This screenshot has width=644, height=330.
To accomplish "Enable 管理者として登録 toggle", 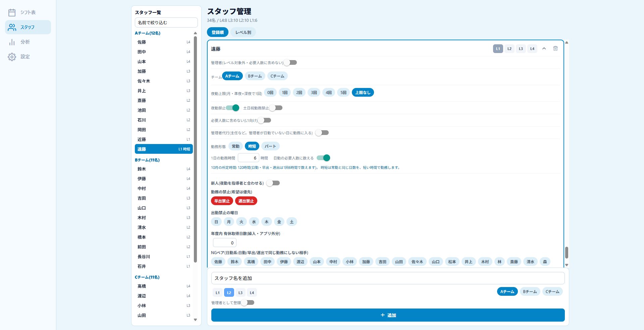I will click(248, 302).
